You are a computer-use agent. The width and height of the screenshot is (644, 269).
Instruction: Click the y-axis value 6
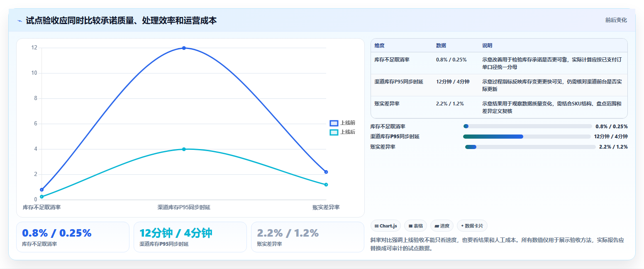pos(35,124)
